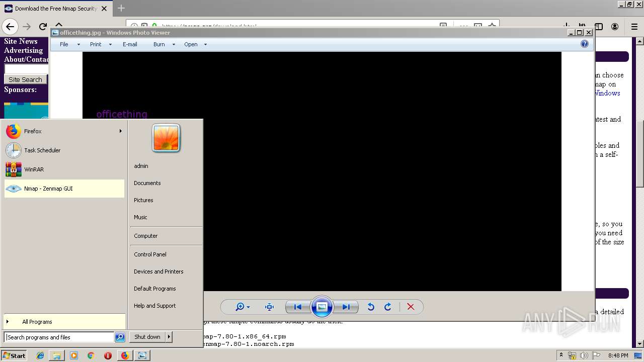Switch to Firefox taskbar button
Viewport: 644px width, 362px height.
click(x=125, y=355)
